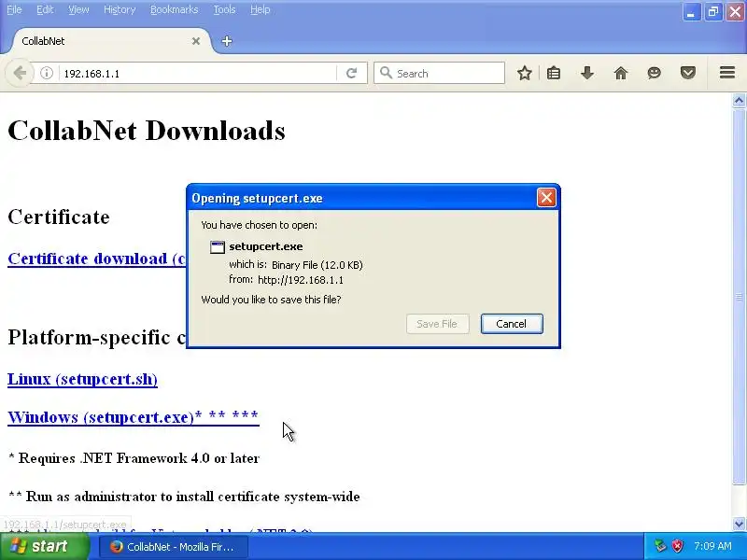Screen dimensions: 747x560
Task: Click '* Requires .NET Framework 4.0 or later' note
Action: click(x=134, y=458)
